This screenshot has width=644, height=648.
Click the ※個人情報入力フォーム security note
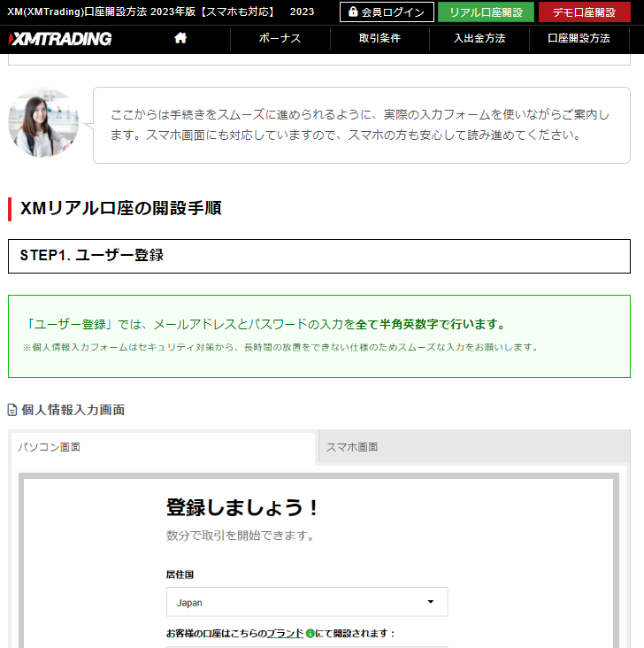point(281,348)
